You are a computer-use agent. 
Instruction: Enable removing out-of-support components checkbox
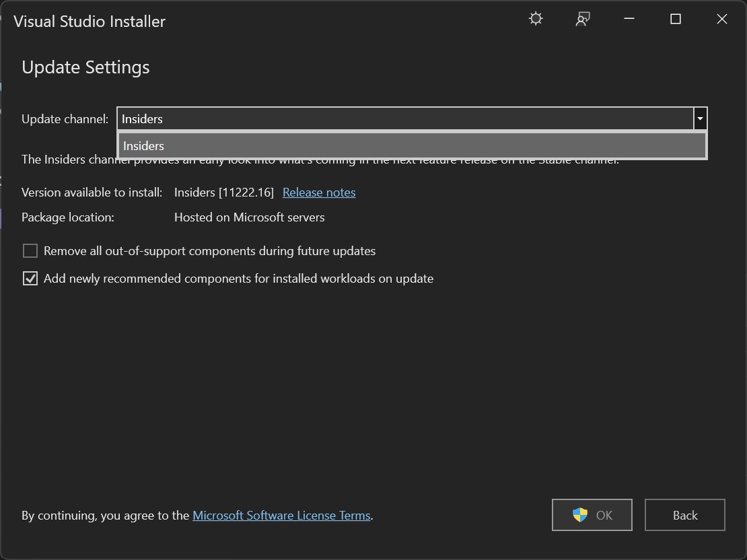30,250
